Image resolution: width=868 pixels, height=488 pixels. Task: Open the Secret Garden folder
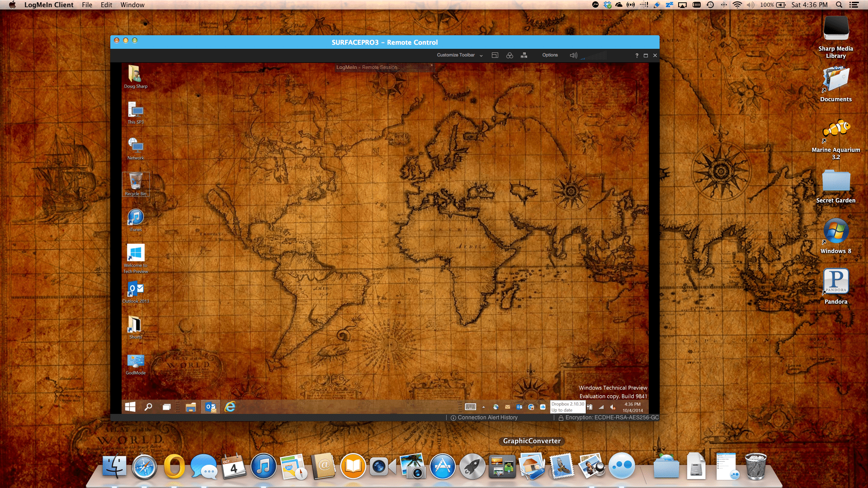836,186
